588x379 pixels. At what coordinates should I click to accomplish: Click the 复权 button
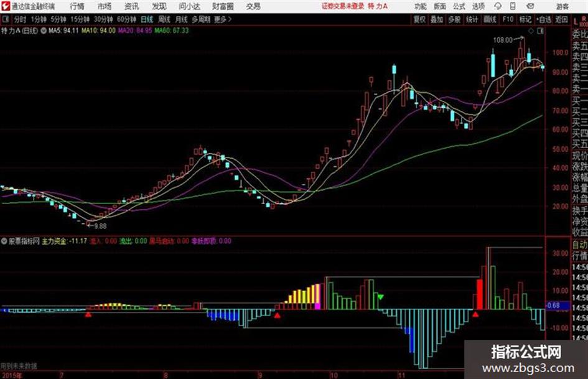pyautogui.click(x=419, y=19)
